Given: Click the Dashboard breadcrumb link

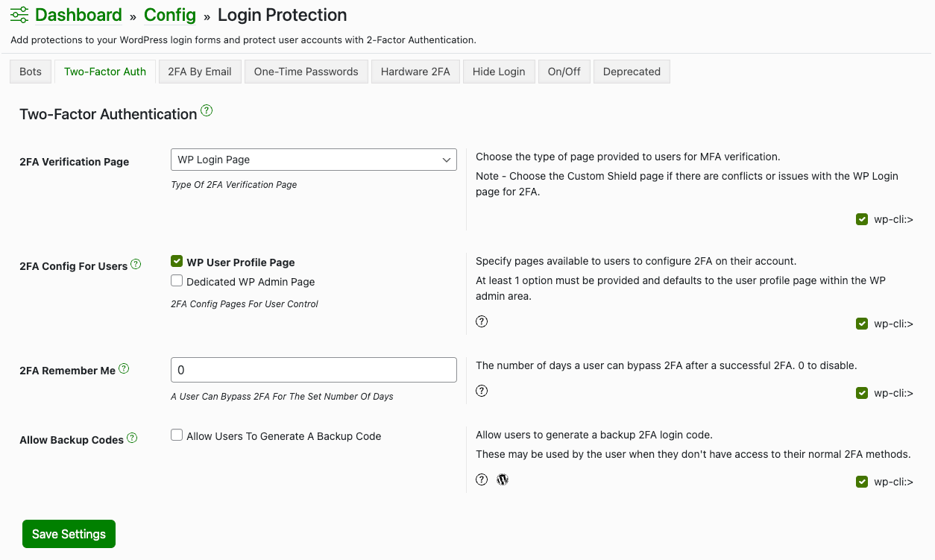Looking at the screenshot, I should pos(78,15).
